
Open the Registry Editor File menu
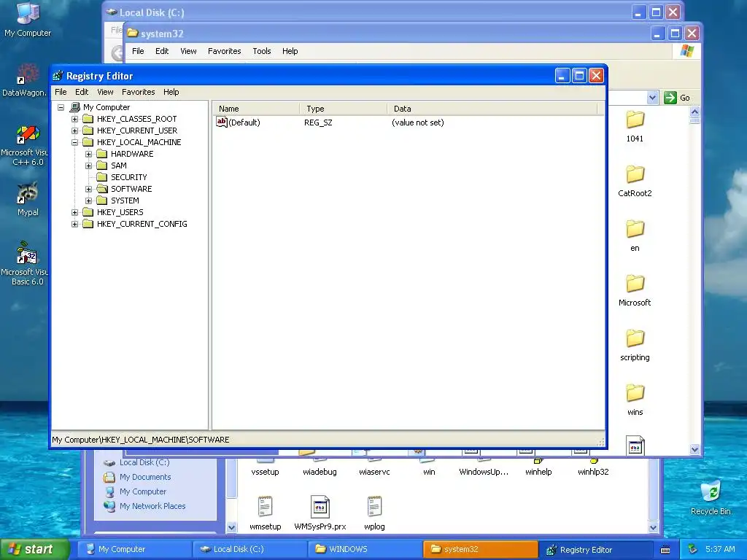tap(61, 92)
